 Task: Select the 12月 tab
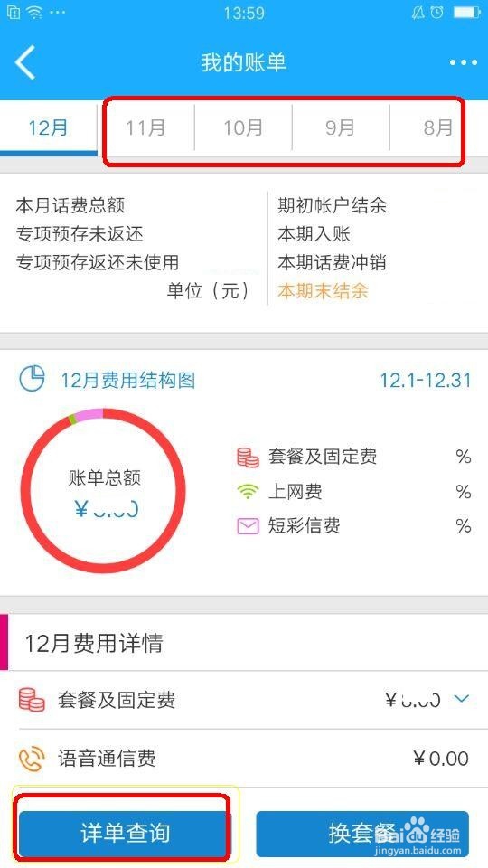[x=48, y=127]
